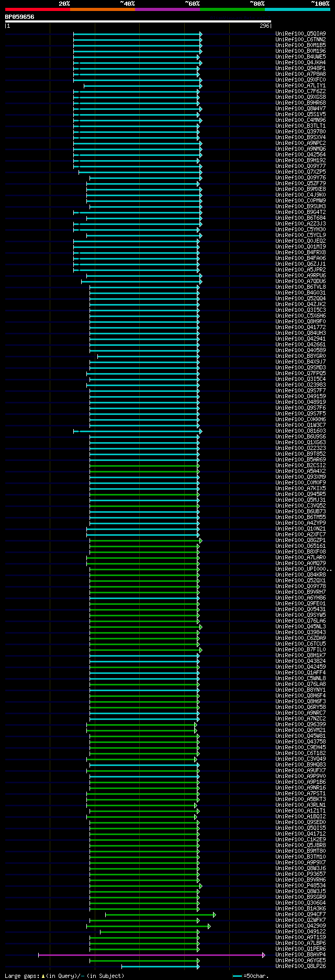Open hit UniRef100_A7P8A8

tap(300, 74)
